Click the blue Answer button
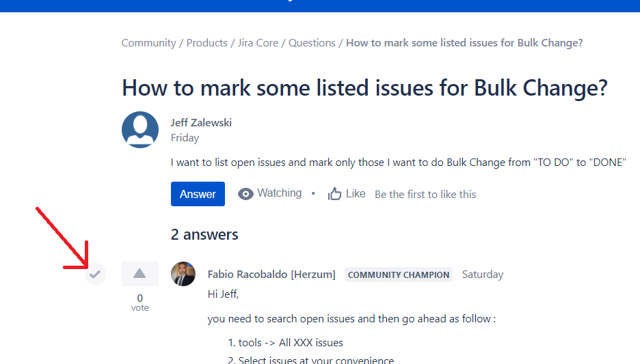The image size is (640, 364). coord(198,194)
